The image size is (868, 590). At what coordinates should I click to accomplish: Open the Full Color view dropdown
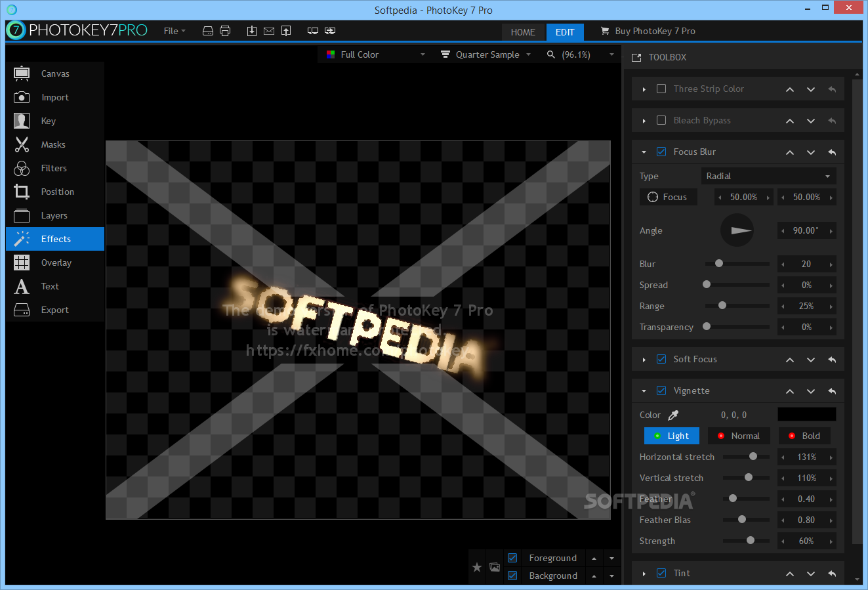tap(376, 54)
